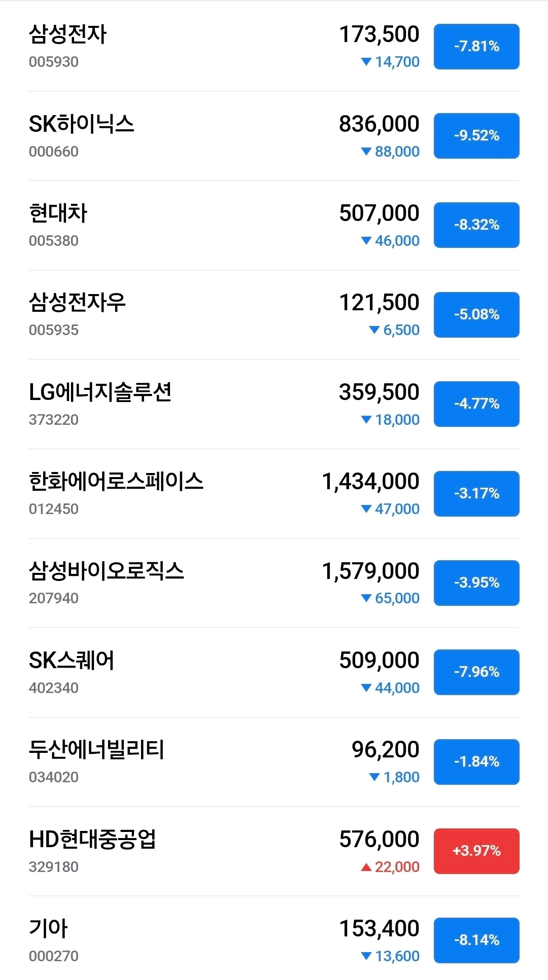Click the red up triangle next to 22,000
The height and width of the screenshot is (980, 548).
[x=366, y=867]
